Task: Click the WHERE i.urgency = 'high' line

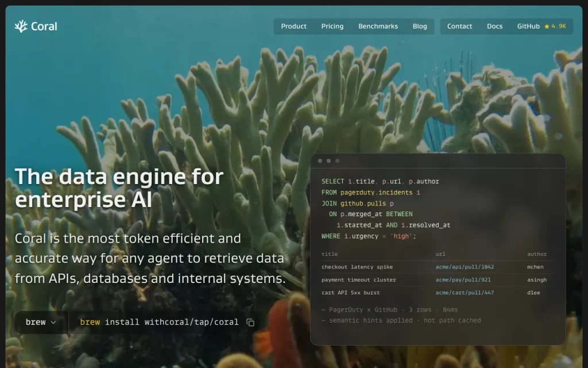Action: (369, 236)
